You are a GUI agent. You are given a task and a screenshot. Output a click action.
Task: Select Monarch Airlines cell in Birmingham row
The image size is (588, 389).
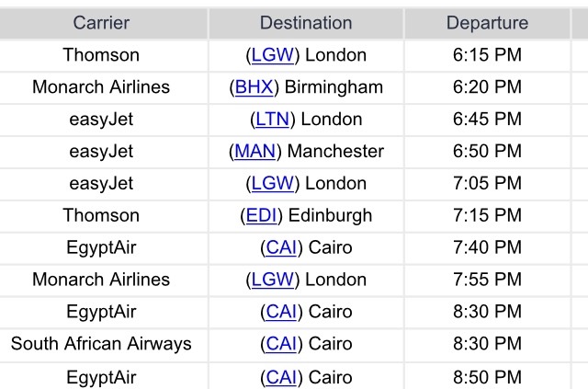(x=101, y=87)
